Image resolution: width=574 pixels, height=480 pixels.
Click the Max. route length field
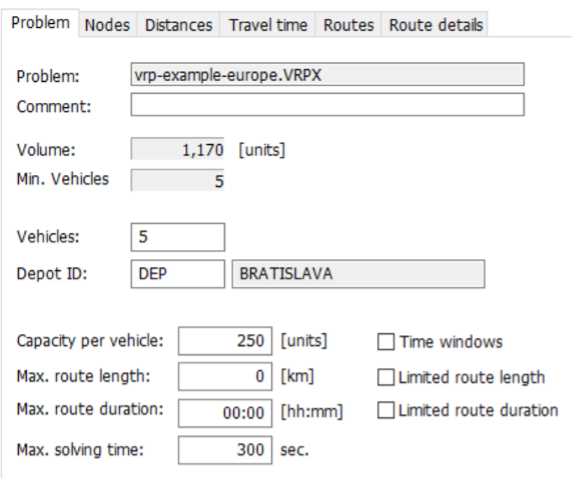(x=225, y=376)
